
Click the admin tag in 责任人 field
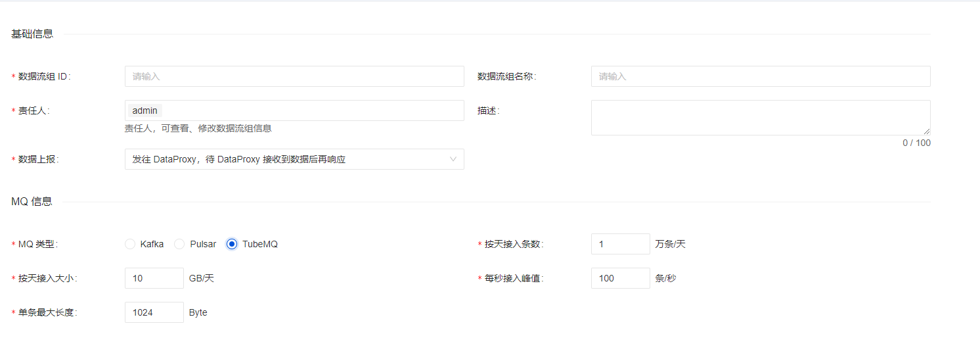(x=145, y=110)
